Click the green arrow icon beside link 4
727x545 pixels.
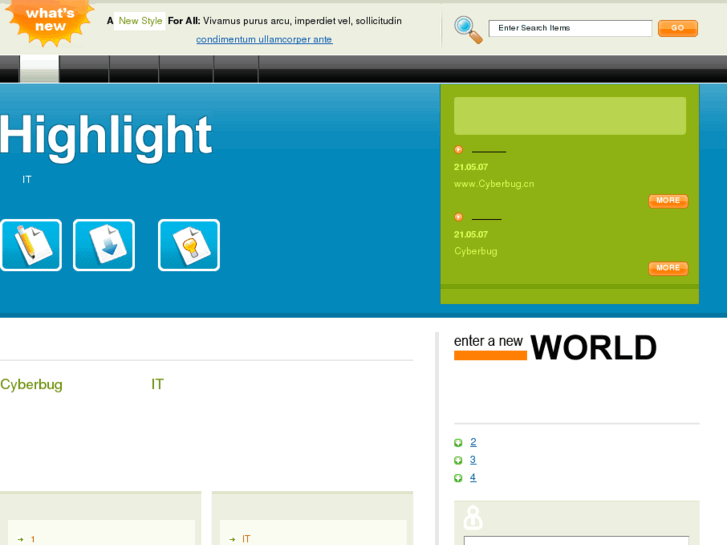458,478
